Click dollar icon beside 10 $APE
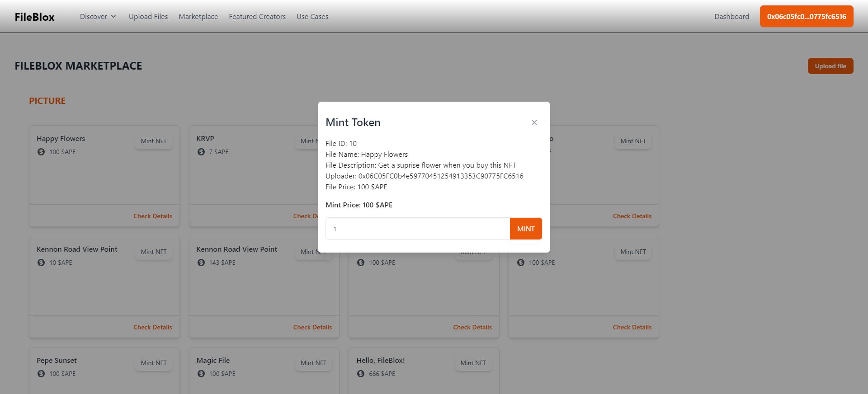 [x=41, y=263]
